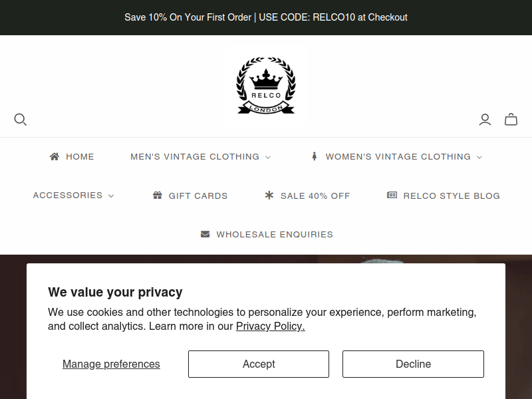Accept the cookie privacy banner
The height and width of the screenshot is (399, 532).
259,364
